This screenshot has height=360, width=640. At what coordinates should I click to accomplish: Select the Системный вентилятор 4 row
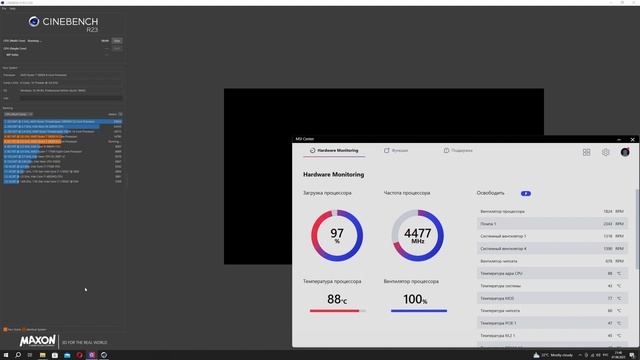552,249
